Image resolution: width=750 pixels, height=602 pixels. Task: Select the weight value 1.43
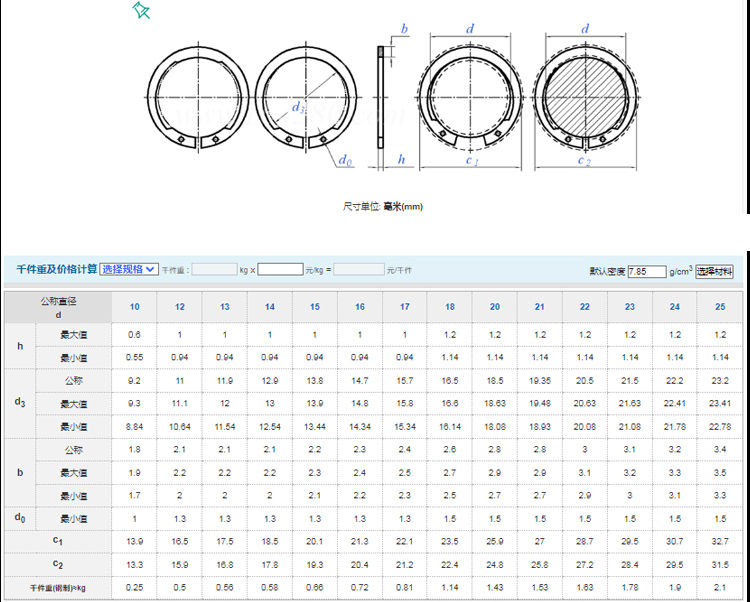click(495, 588)
